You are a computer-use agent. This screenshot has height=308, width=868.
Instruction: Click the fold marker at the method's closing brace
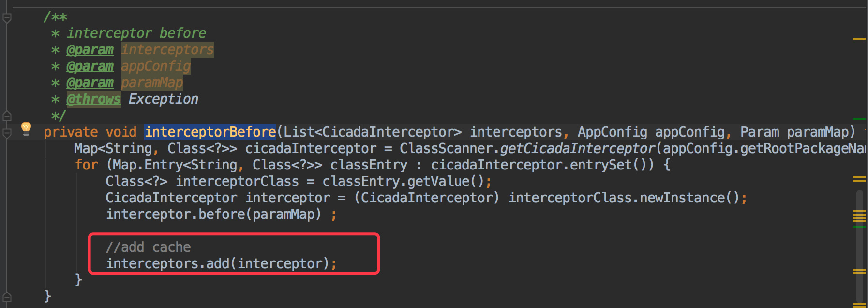tap(7, 297)
